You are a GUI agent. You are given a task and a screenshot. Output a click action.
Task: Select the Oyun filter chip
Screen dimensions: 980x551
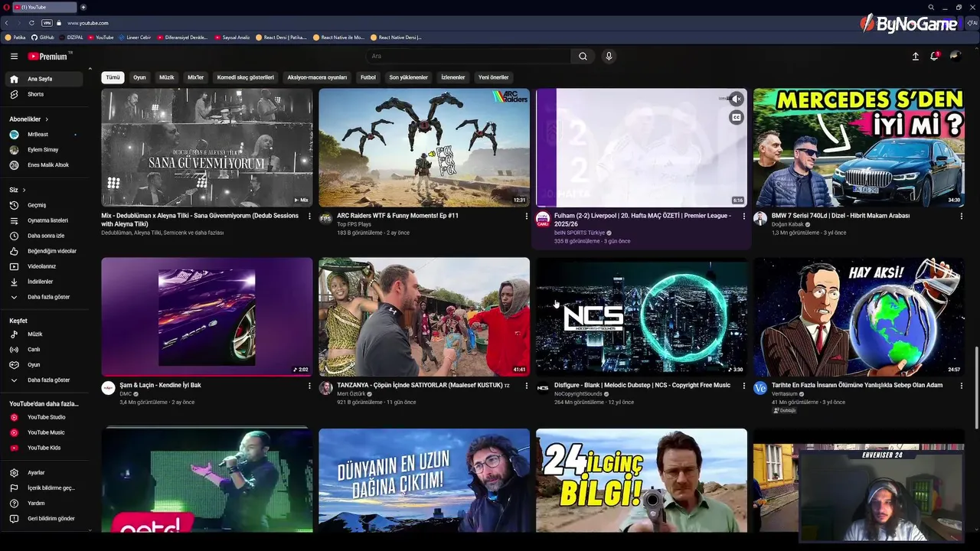pyautogui.click(x=139, y=77)
